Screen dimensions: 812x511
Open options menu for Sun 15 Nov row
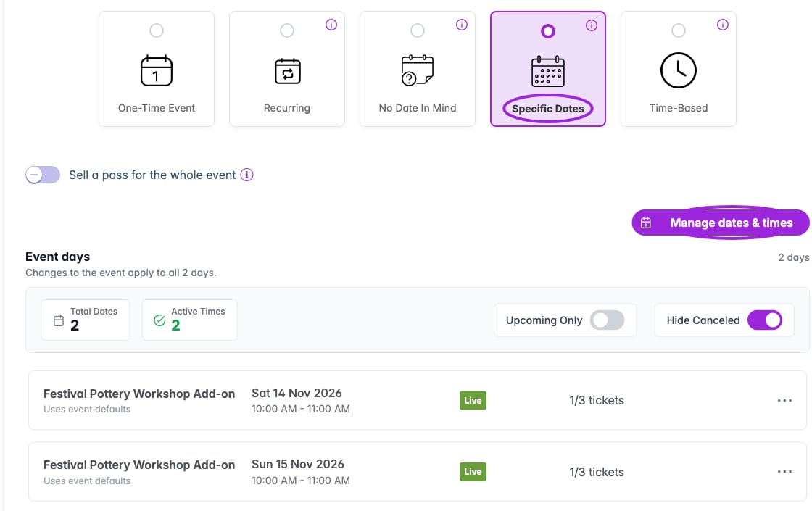pyautogui.click(x=784, y=472)
